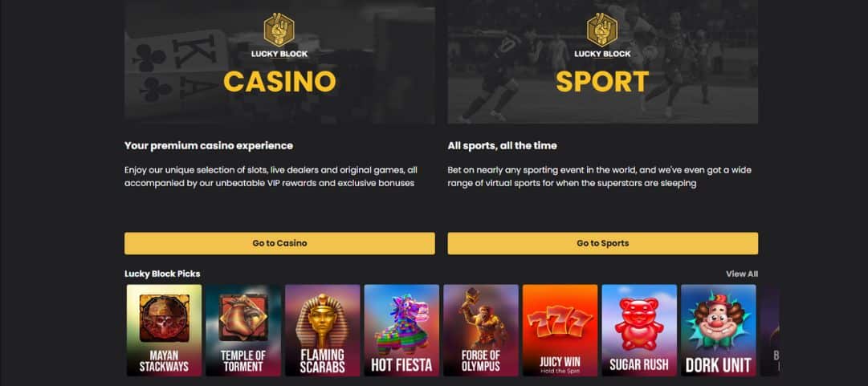Screen dimensions: 868x386
Task: Click the 'All sports, all the time' heading
Action: tap(502, 146)
